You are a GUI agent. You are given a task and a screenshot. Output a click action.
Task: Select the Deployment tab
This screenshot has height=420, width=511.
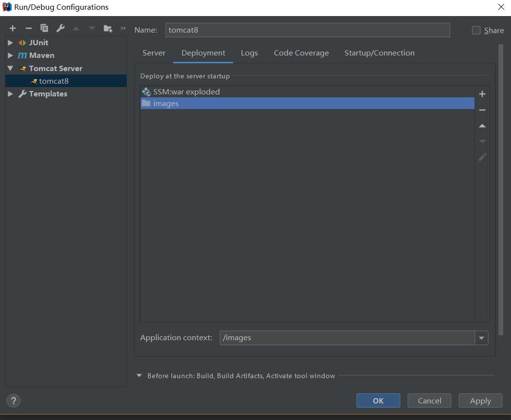pos(203,53)
